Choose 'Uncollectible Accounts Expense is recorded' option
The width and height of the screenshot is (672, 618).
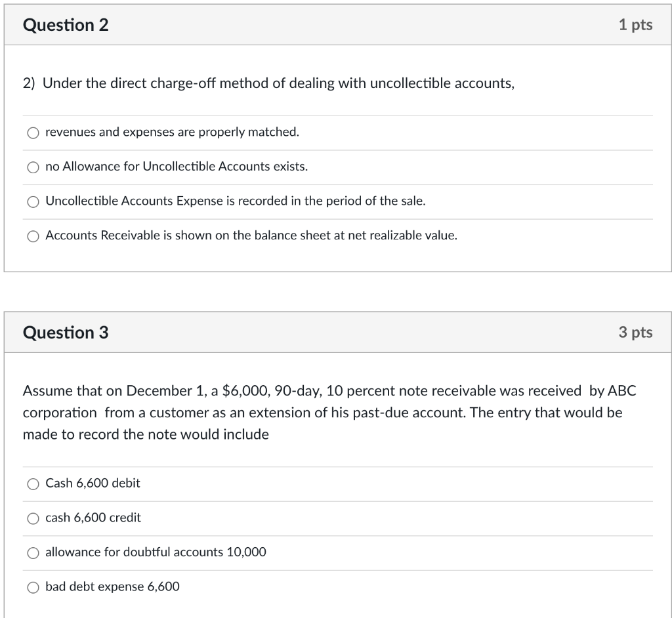33,201
